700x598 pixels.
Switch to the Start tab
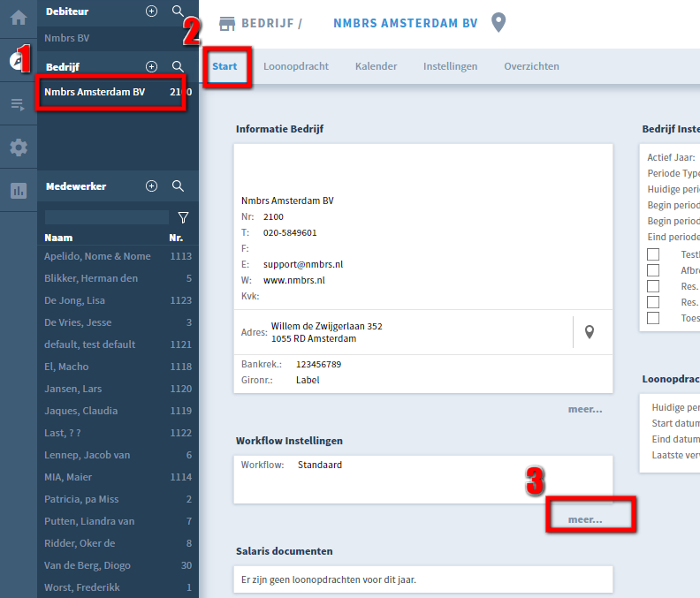pos(224,66)
